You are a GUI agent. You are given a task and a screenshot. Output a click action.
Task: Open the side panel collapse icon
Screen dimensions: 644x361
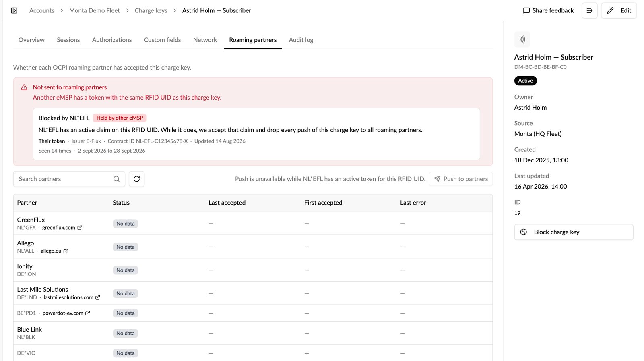click(x=589, y=10)
